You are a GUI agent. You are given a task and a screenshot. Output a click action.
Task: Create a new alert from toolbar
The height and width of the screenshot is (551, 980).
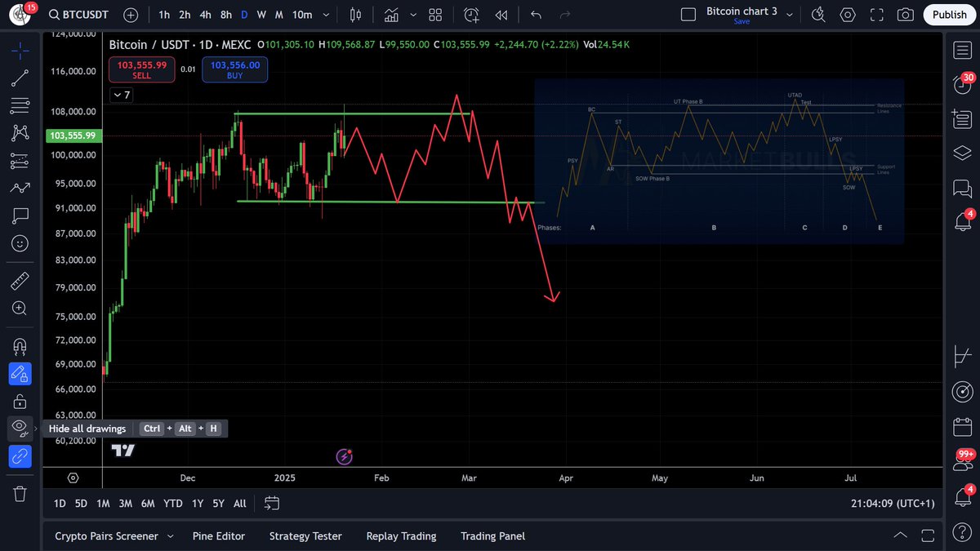pos(472,15)
